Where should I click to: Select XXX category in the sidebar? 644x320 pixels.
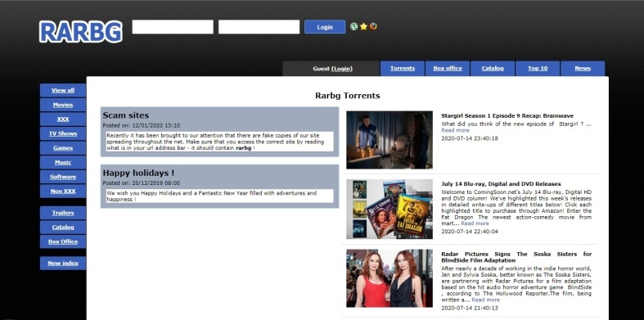coord(63,119)
